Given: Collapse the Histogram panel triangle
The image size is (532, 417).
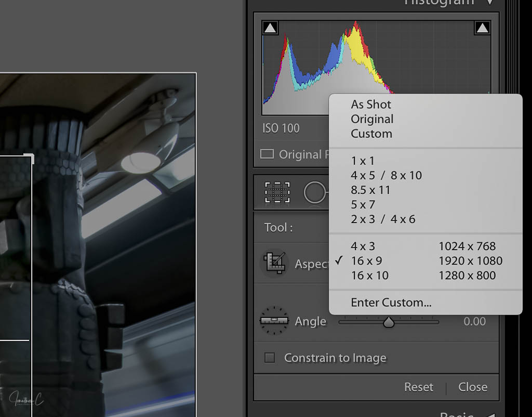Looking at the screenshot, I should pyautogui.click(x=489, y=2).
